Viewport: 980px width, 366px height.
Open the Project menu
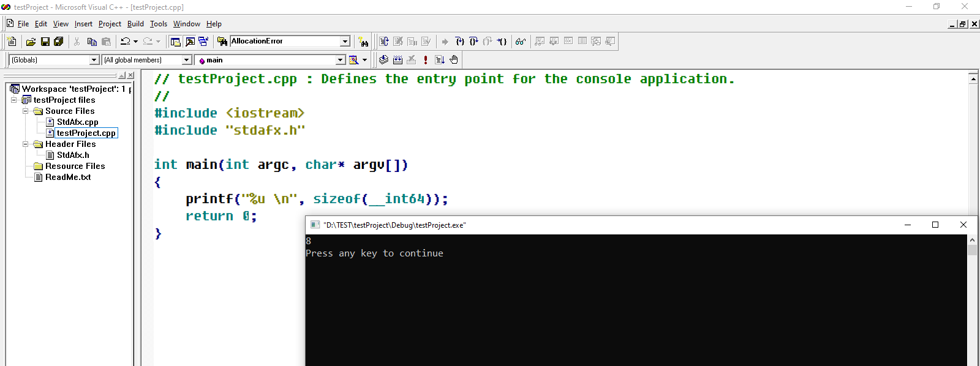click(x=110, y=24)
